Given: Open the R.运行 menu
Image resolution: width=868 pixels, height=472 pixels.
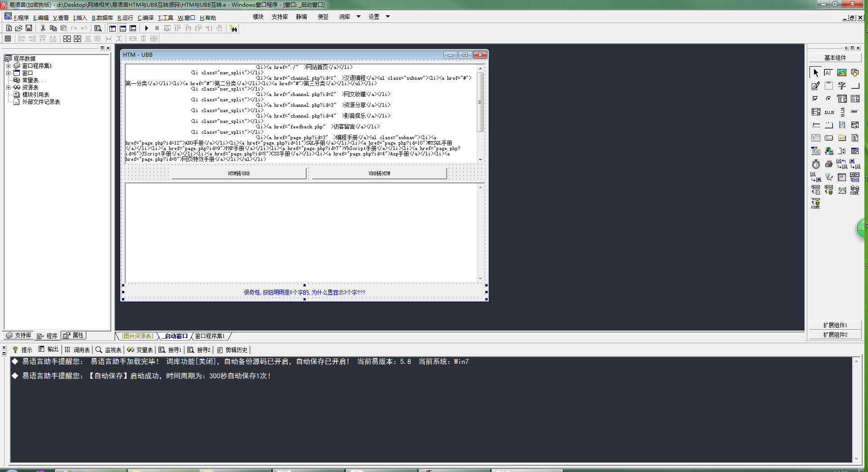Looking at the screenshot, I should tap(125, 18).
